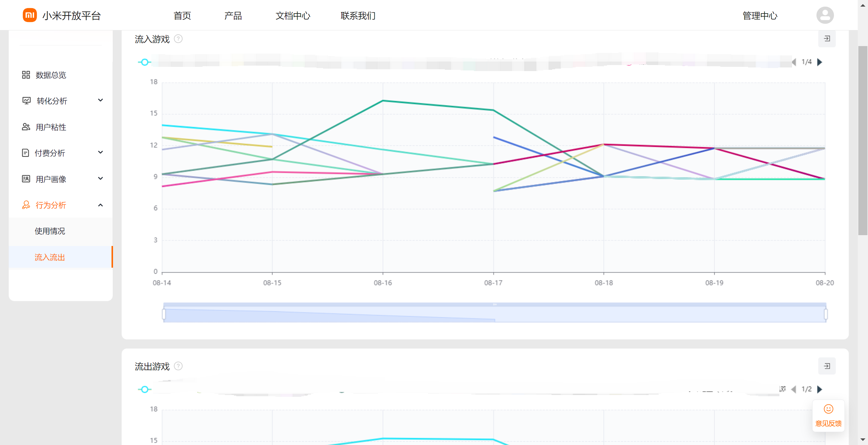This screenshot has height=445, width=868.
Task: Open help tooltip beside 流出游戏
Action: (x=178, y=366)
